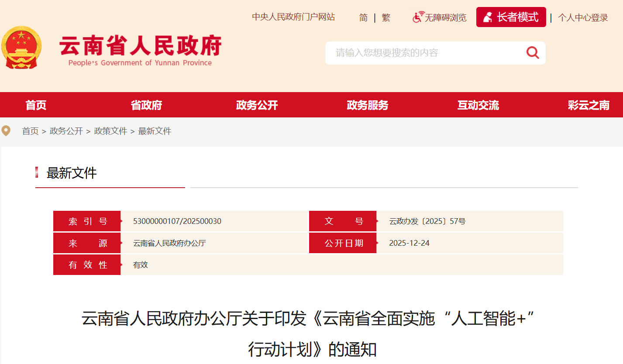The height and width of the screenshot is (364, 623).
Task: Click the elder person icon in 长者模式
Action: pyautogui.click(x=488, y=17)
